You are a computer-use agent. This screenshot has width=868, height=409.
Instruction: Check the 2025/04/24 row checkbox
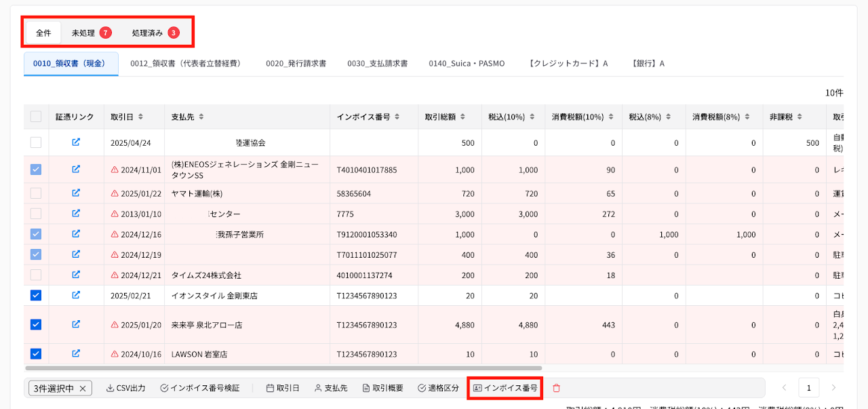point(36,142)
